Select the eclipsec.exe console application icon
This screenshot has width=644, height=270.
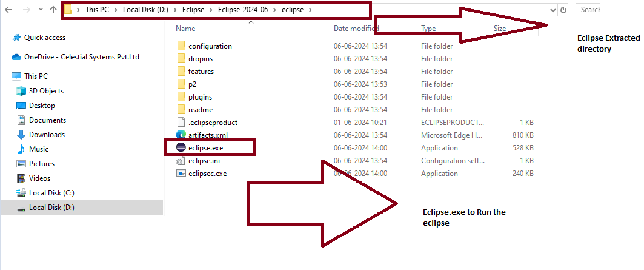181,174
